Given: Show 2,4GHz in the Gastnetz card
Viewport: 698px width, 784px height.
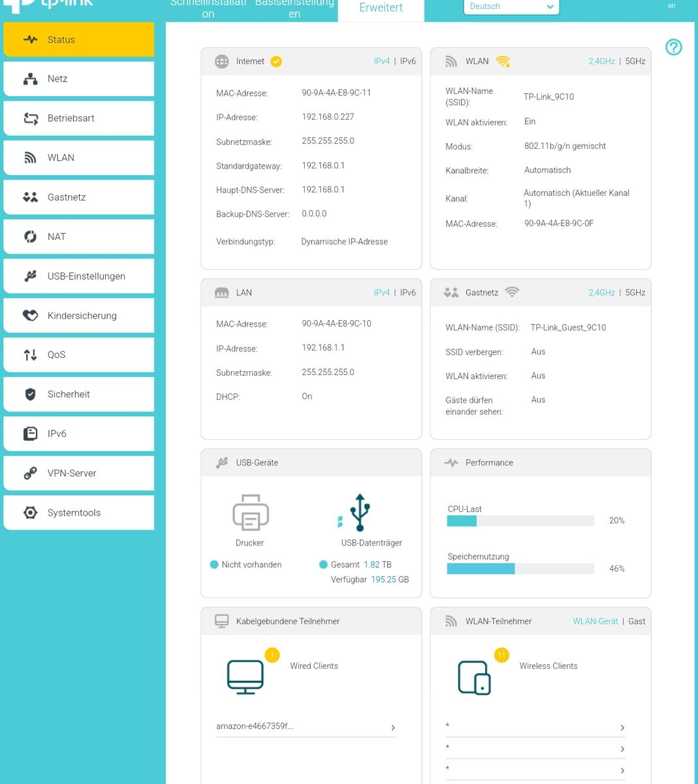Looking at the screenshot, I should (601, 293).
